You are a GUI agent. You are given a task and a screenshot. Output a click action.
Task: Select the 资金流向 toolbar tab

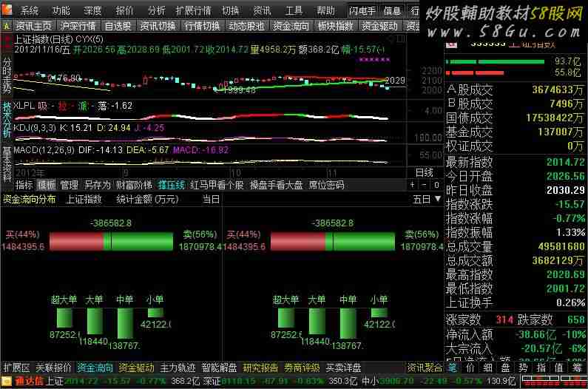(x=291, y=27)
